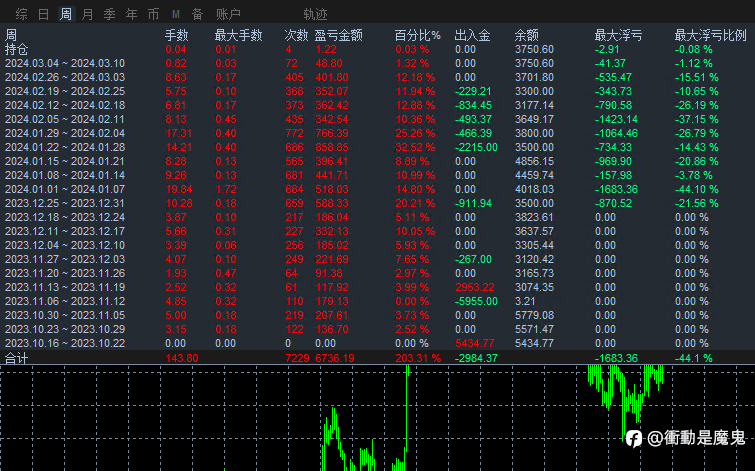Click the 最大浮亏 column header
Viewport: 755px width, 471px height.
[618, 35]
